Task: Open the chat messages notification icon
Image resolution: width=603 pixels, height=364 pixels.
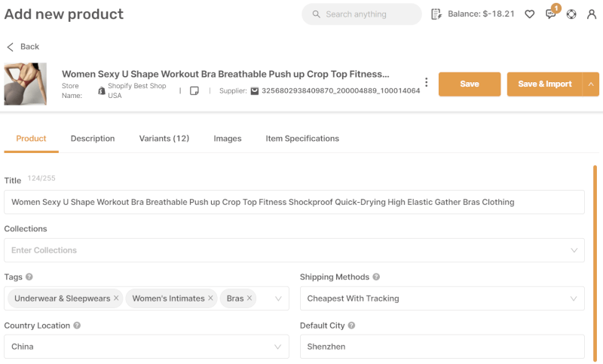Action: point(551,14)
